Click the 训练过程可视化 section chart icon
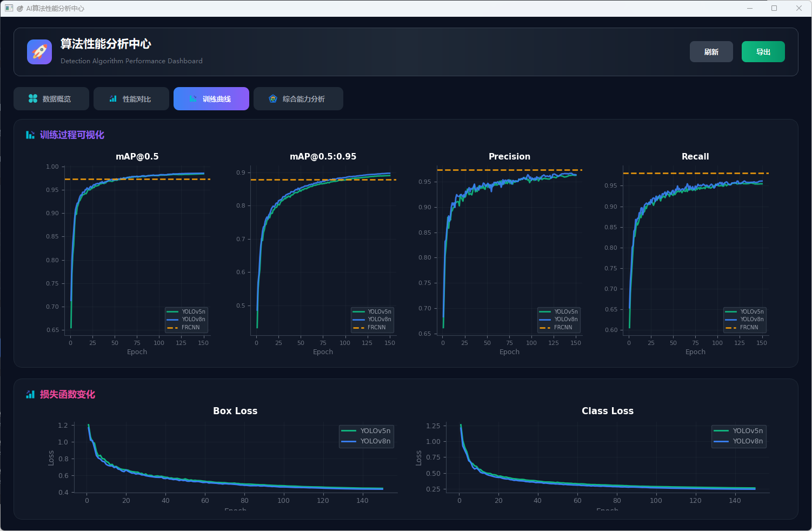The width and height of the screenshot is (812, 531). tap(30, 135)
